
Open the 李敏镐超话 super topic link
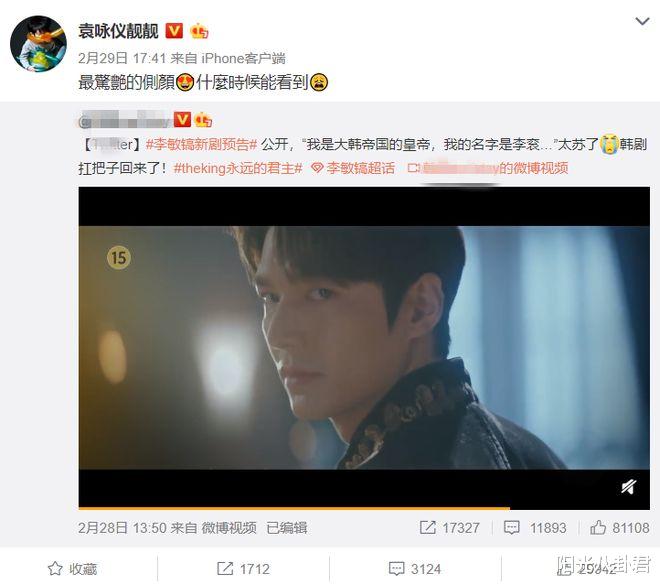[x=353, y=168]
